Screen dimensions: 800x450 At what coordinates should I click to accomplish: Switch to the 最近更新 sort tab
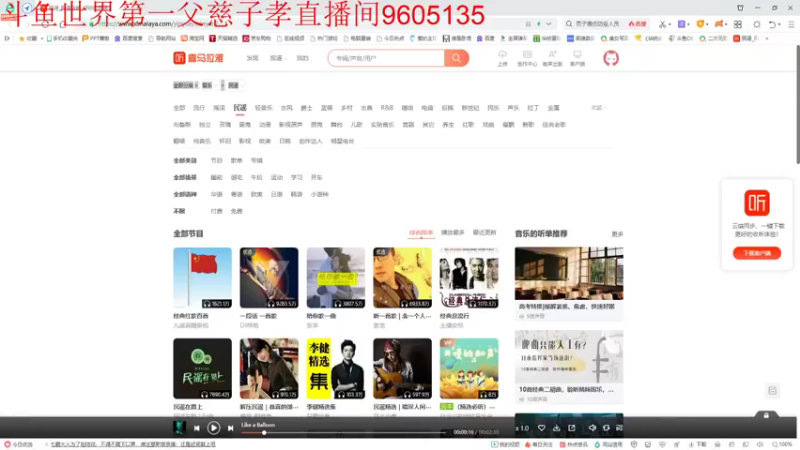484,233
